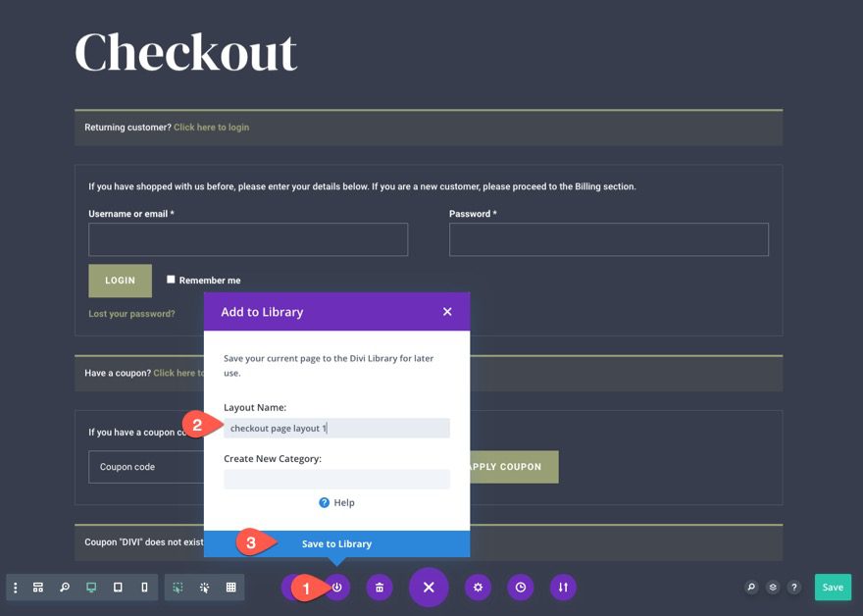Open the Save to Library power icon
The height and width of the screenshot is (616, 863).
pyautogui.click(x=336, y=587)
